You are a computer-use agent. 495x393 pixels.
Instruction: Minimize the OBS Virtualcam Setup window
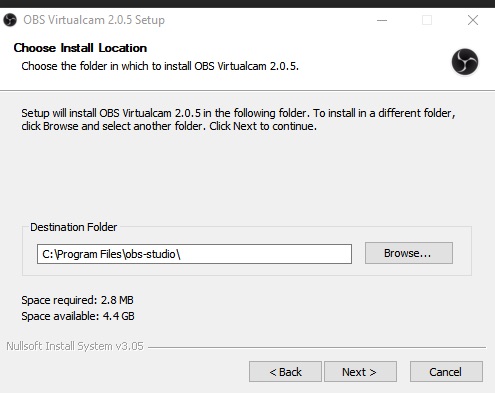click(x=382, y=20)
